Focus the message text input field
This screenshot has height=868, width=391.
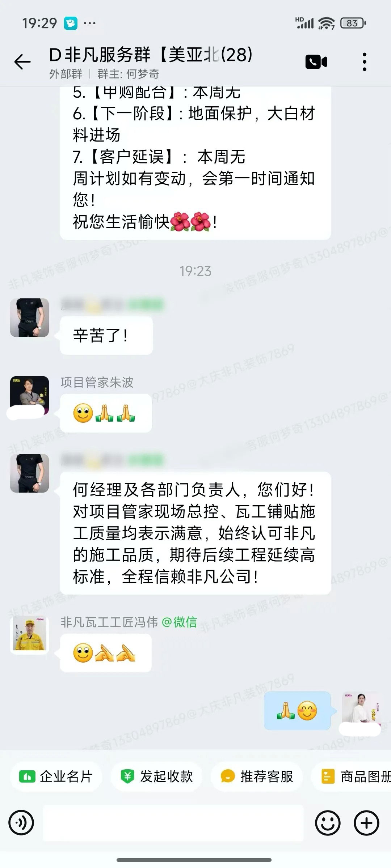click(173, 823)
